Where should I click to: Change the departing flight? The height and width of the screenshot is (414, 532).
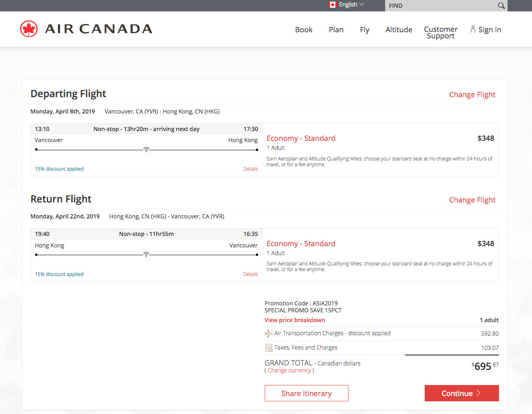472,94
